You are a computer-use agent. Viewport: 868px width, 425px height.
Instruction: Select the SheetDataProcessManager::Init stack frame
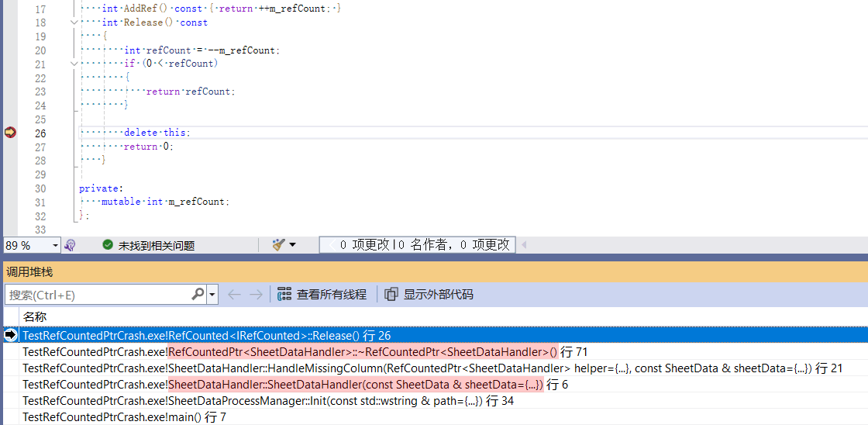(444, 401)
